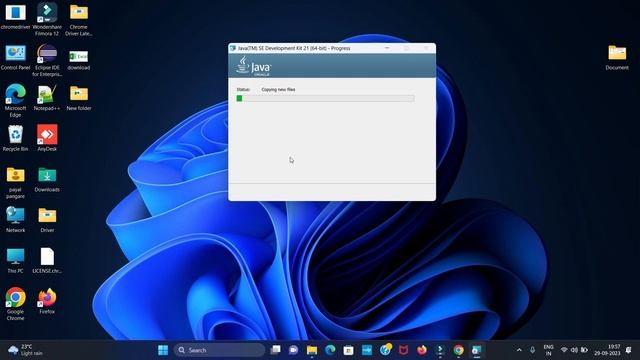Image resolution: width=640 pixels, height=360 pixels.
Task: Open the Document folder on desktop
Action: tap(617, 57)
